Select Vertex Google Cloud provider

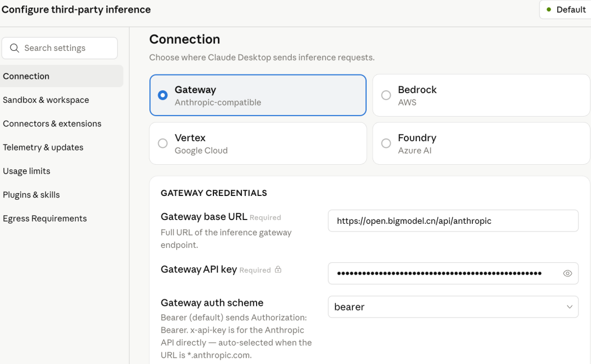coord(258,143)
